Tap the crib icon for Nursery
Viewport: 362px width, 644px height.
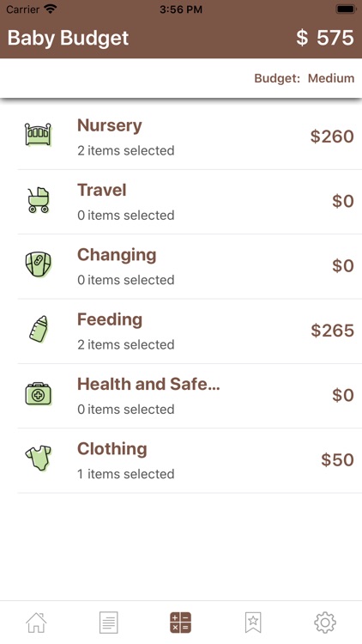(x=38, y=134)
